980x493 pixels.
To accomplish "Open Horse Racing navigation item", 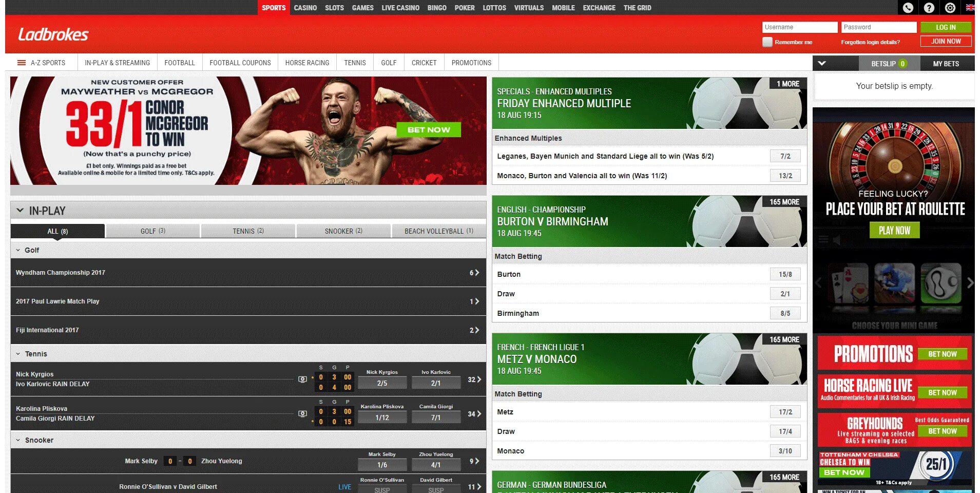I will (x=308, y=63).
